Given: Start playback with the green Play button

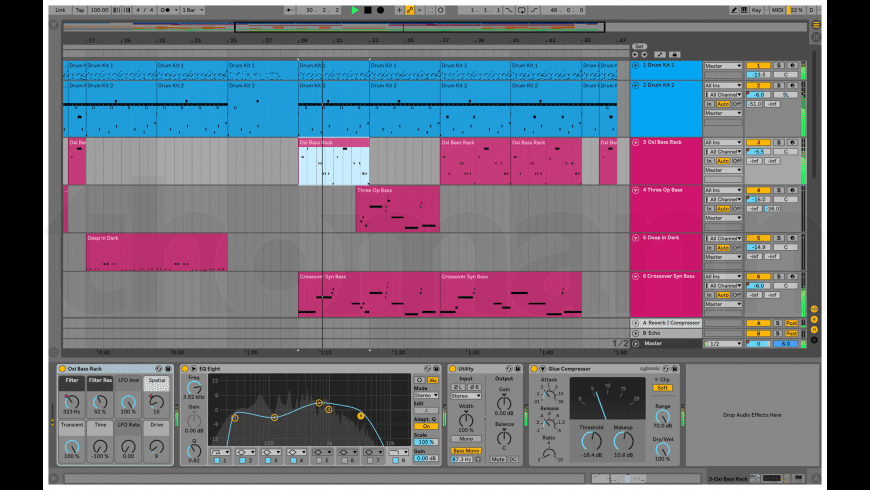Looking at the screenshot, I should (x=355, y=10).
